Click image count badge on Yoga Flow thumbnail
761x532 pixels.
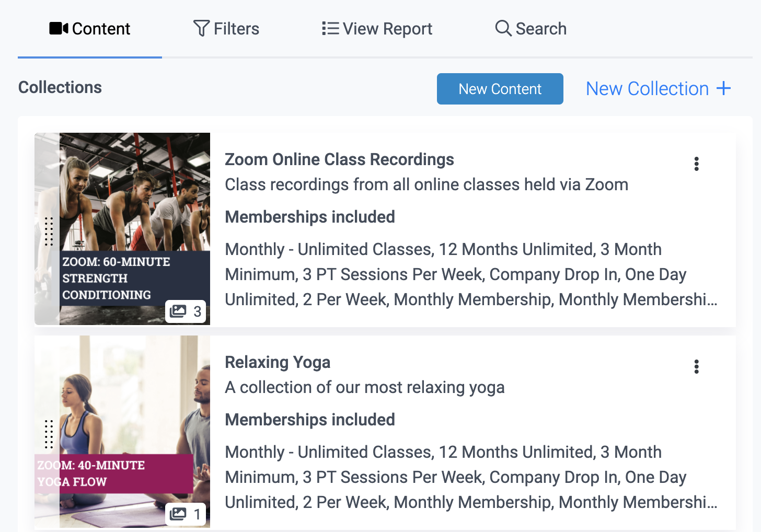point(186,514)
